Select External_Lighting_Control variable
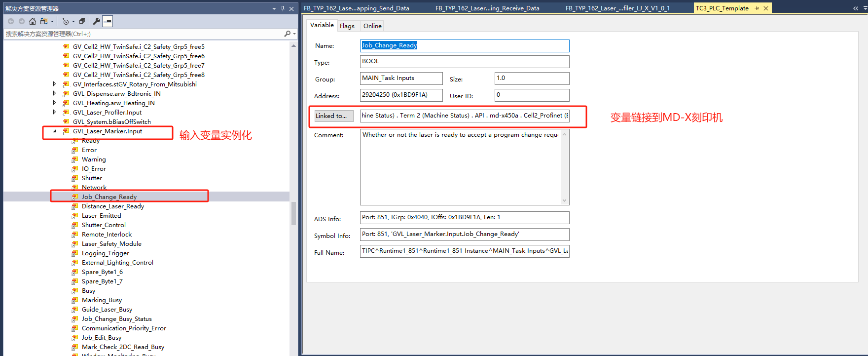The width and height of the screenshot is (868, 356). click(117, 262)
